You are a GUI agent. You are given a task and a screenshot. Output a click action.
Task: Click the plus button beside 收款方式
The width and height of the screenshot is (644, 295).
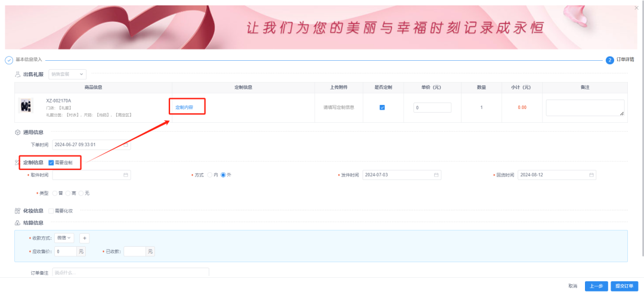pos(84,238)
